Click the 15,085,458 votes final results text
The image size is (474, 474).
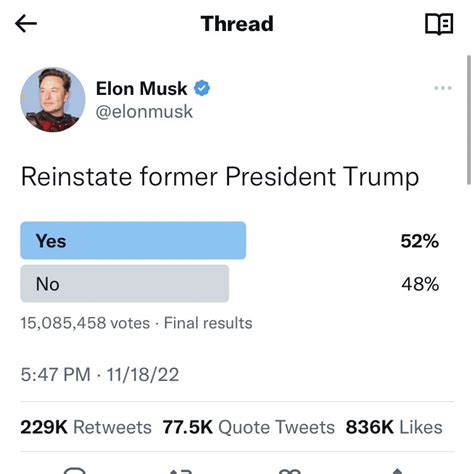point(136,323)
